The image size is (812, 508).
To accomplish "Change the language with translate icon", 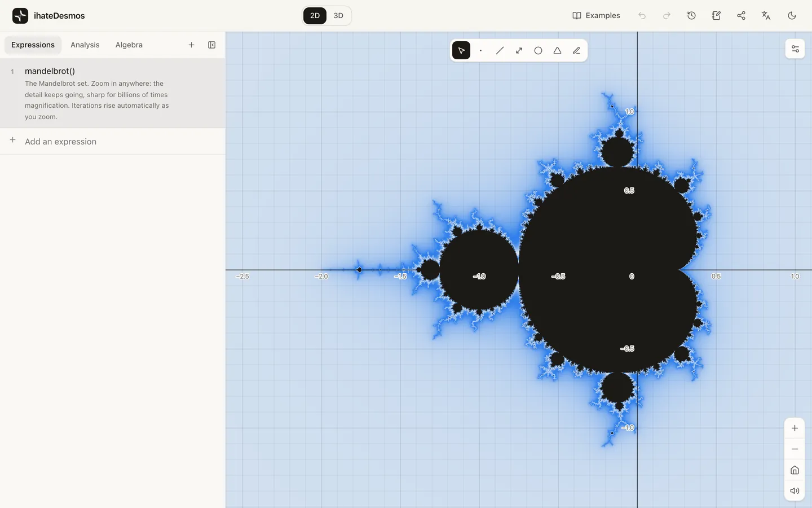I will coord(766,16).
